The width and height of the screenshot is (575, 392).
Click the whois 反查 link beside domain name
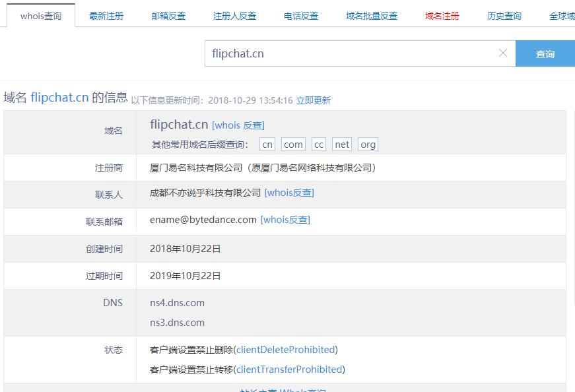point(238,125)
